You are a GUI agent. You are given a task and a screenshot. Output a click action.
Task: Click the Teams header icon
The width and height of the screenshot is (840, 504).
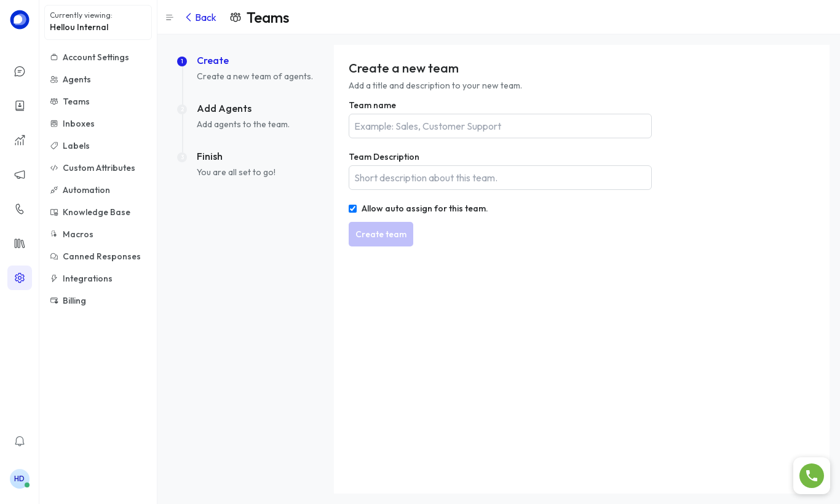[236, 17]
